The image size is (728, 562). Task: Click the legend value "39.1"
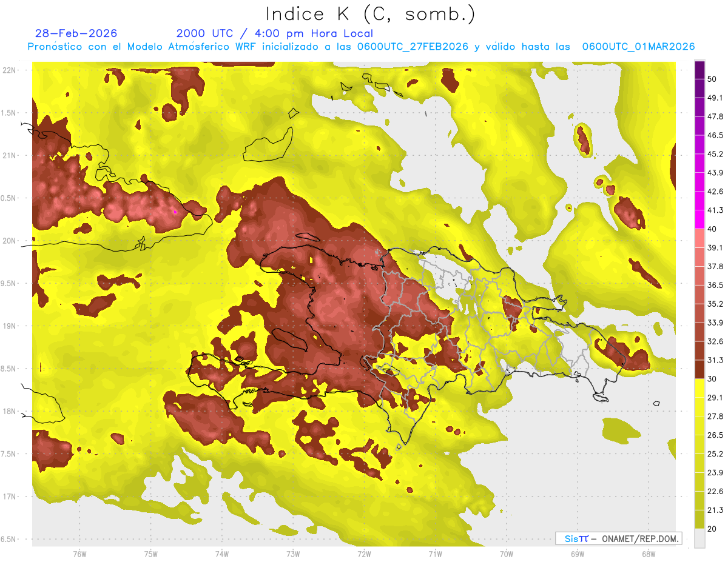coord(715,247)
